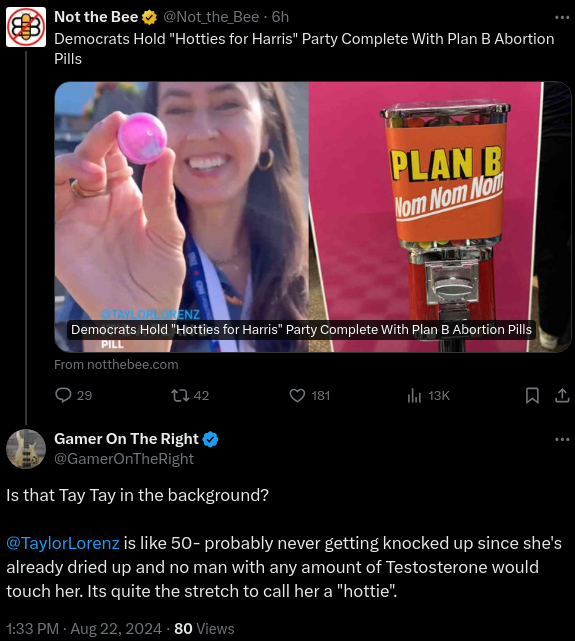Repost the Not the Bee tweet
Image resolution: width=575 pixels, height=641 pixels.
click(x=190, y=395)
